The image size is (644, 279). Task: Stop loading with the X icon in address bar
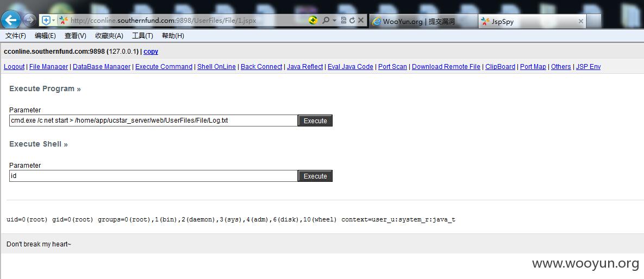(x=361, y=20)
